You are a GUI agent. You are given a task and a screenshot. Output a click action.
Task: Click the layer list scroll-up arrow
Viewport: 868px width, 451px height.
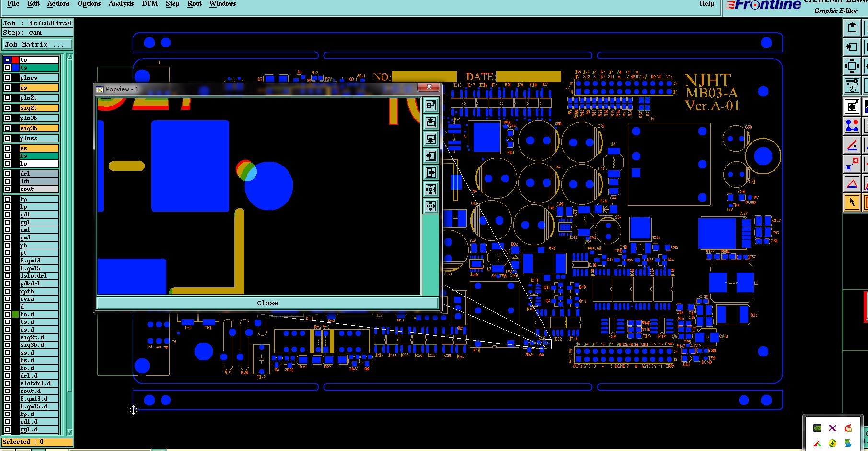coord(70,57)
